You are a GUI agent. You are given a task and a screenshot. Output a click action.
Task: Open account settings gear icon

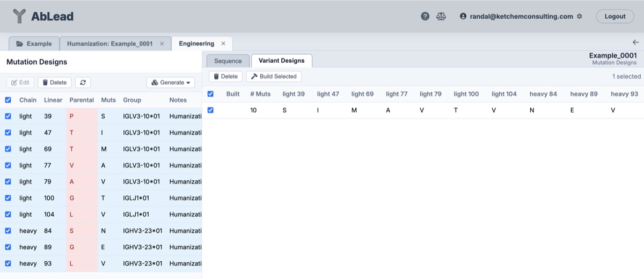click(579, 17)
